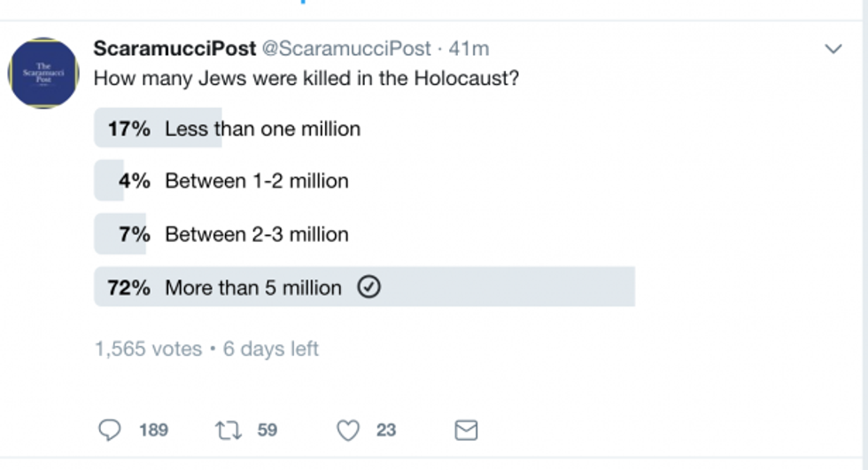The width and height of the screenshot is (868, 470).
Task: Open the ScaramucciPost display name link
Action: (x=174, y=49)
